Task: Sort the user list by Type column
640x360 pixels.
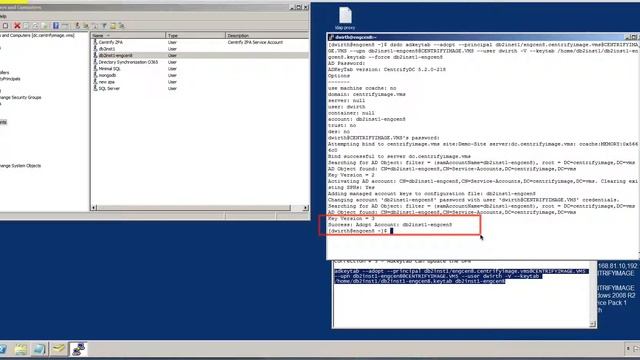Action: pos(195,36)
